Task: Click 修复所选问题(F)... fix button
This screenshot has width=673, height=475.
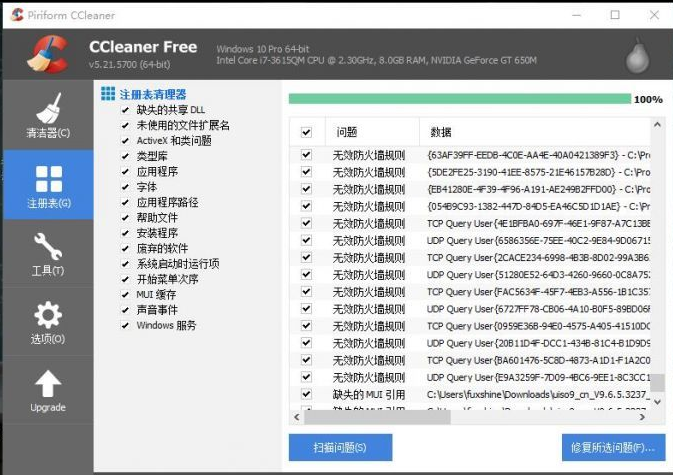Action: point(613,448)
